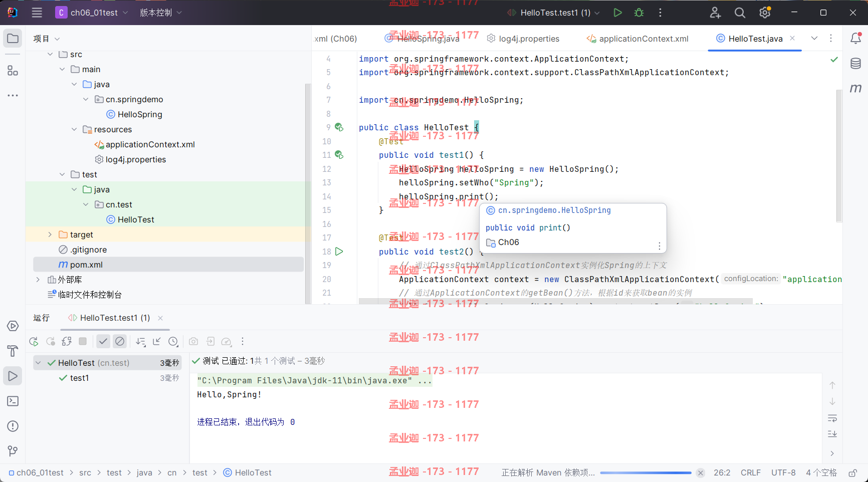The height and width of the screenshot is (482, 868).
Task: Open the 版本控制 dropdown
Action: [x=160, y=13]
